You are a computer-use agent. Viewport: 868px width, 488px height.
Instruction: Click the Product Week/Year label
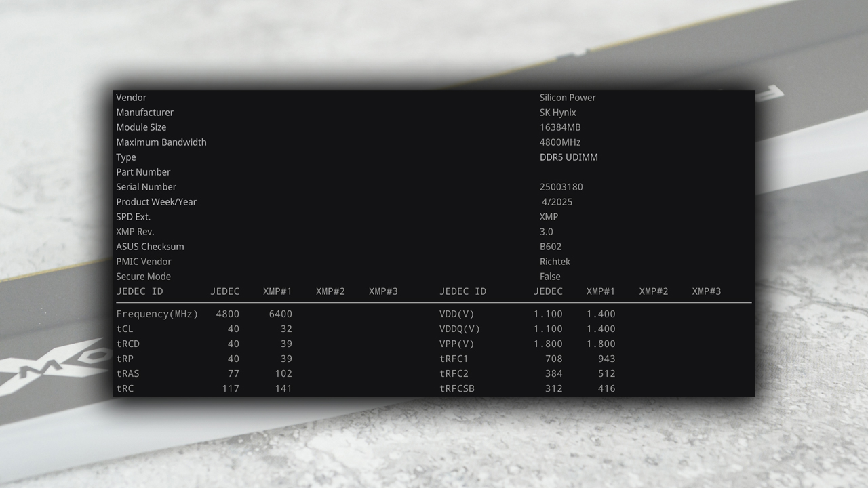click(157, 202)
